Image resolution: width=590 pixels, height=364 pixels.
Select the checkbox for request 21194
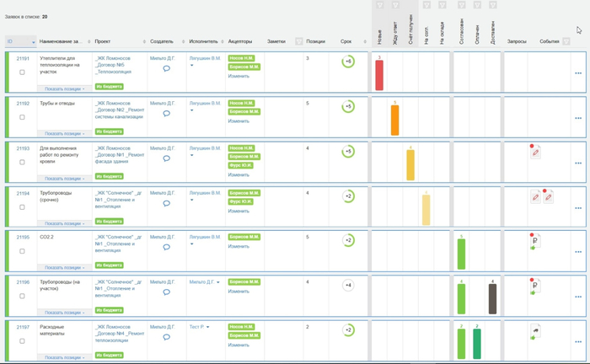click(23, 206)
